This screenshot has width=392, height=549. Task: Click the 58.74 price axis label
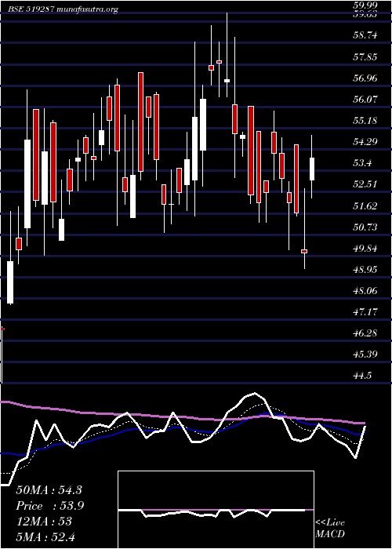click(x=366, y=35)
